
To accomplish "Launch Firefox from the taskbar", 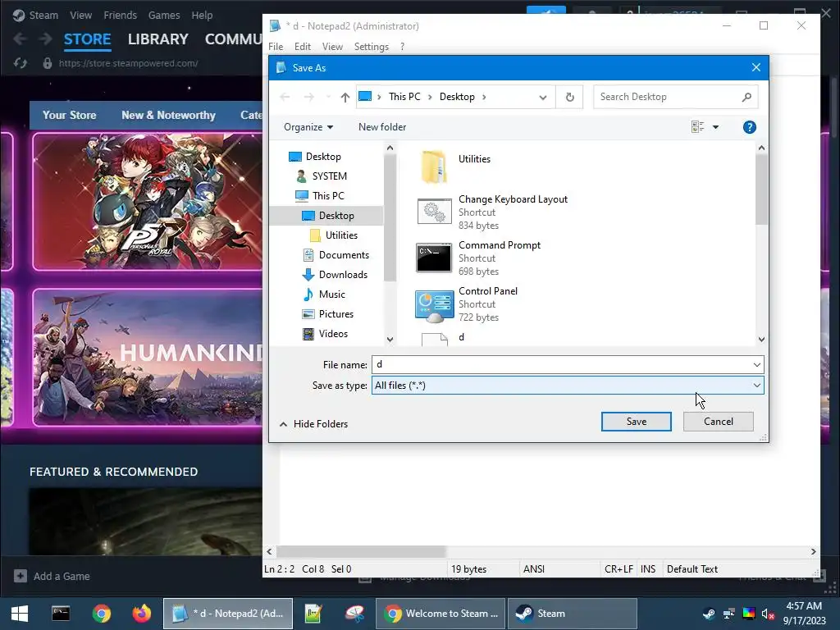I will [x=141, y=614].
